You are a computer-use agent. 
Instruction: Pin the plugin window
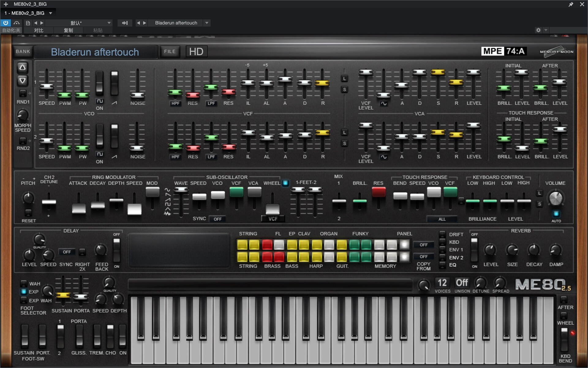(x=571, y=4)
